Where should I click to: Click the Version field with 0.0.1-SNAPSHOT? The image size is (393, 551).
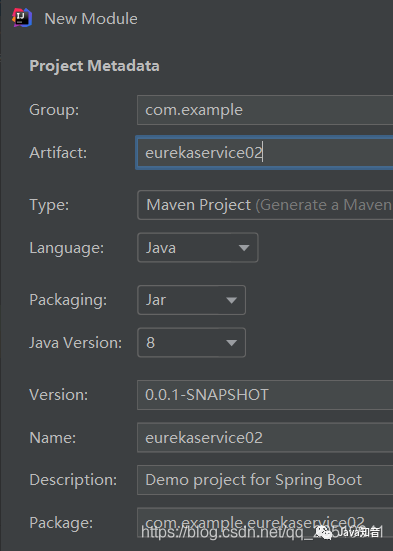pos(265,395)
